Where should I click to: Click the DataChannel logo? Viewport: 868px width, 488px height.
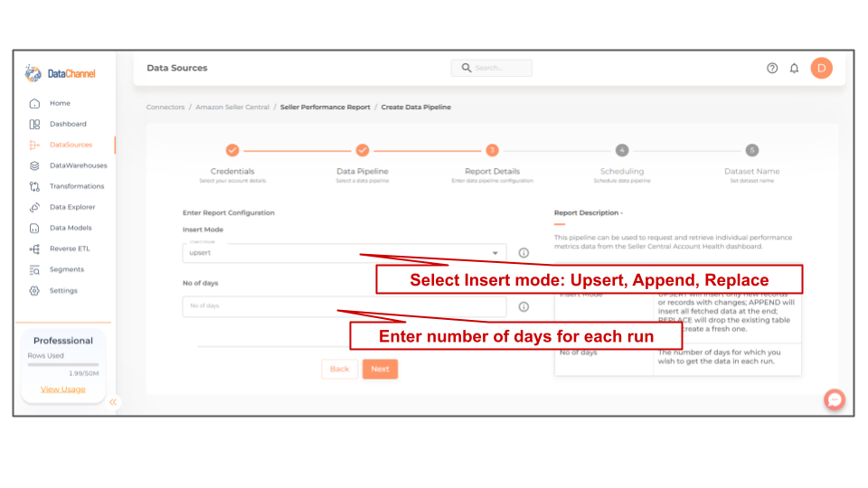(61, 73)
